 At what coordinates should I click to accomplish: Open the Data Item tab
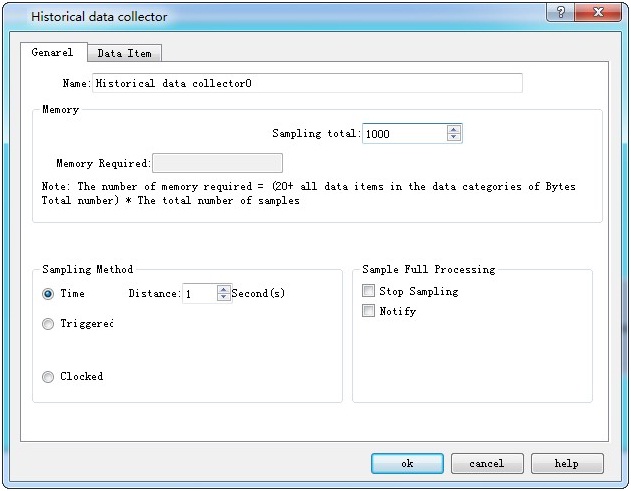click(x=124, y=53)
